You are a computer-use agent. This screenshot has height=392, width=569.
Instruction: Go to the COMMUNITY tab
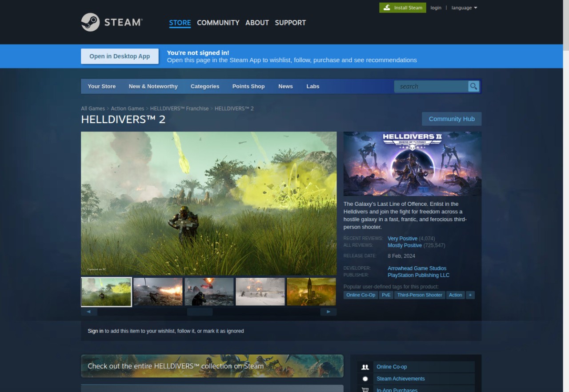tap(218, 23)
